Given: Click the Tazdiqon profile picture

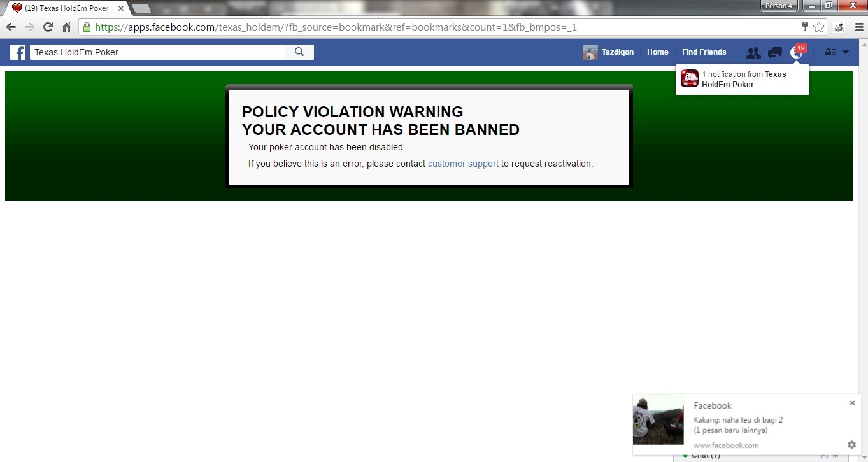Looking at the screenshot, I should click(590, 52).
